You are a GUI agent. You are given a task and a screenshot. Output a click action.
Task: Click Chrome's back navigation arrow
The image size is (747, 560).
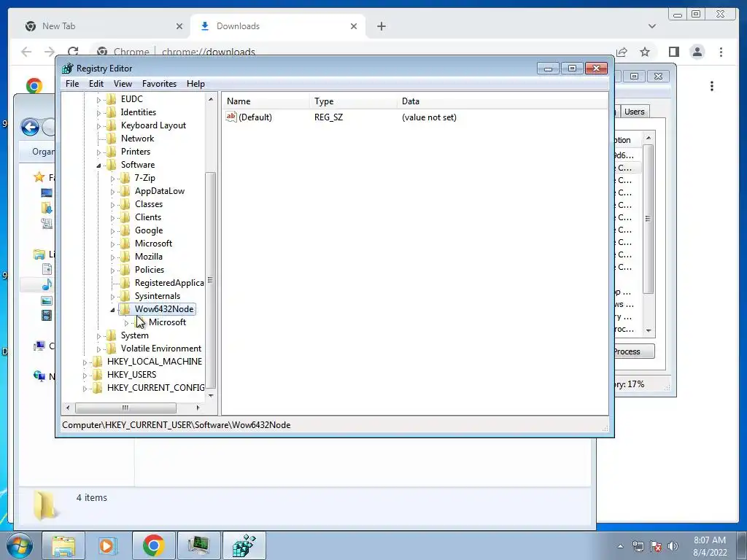click(26, 52)
